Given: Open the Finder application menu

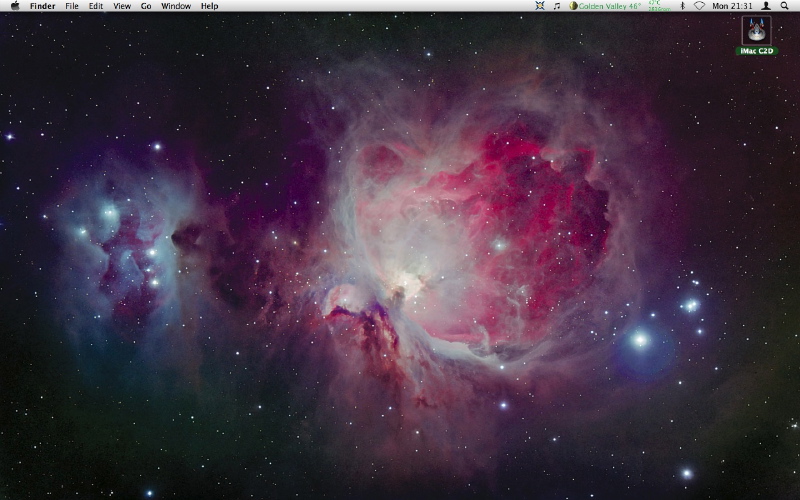Looking at the screenshot, I should click(x=43, y=6).
